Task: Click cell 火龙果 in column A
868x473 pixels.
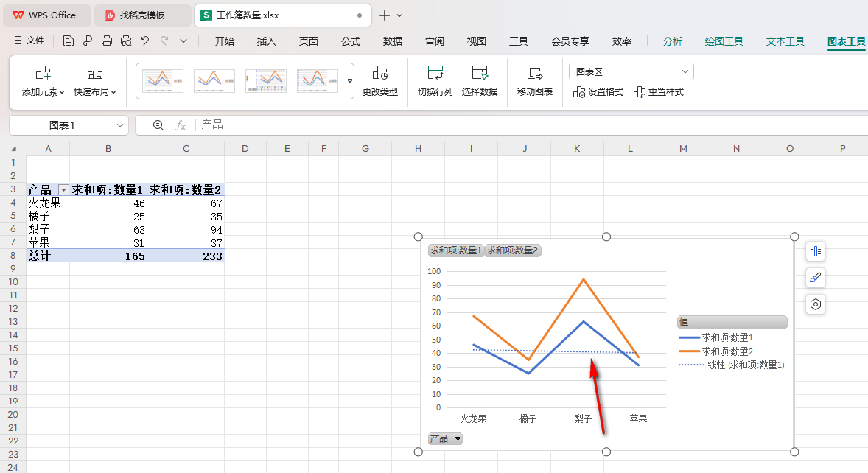Action: point(48,203)
